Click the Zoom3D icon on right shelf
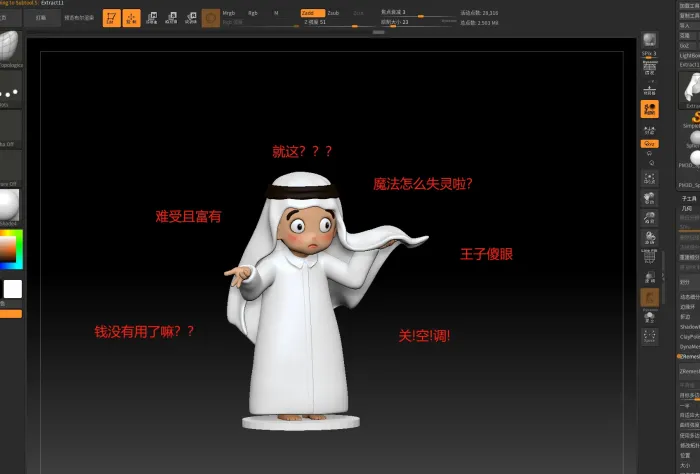 pos(650,218)
